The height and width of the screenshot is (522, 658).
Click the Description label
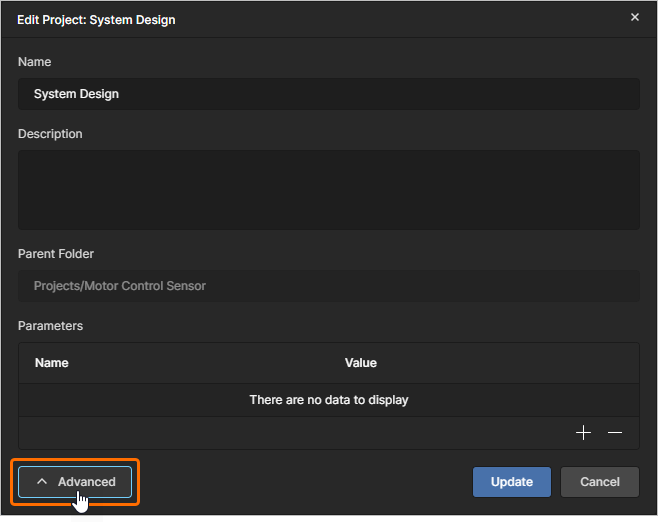[x=50, y=134]
